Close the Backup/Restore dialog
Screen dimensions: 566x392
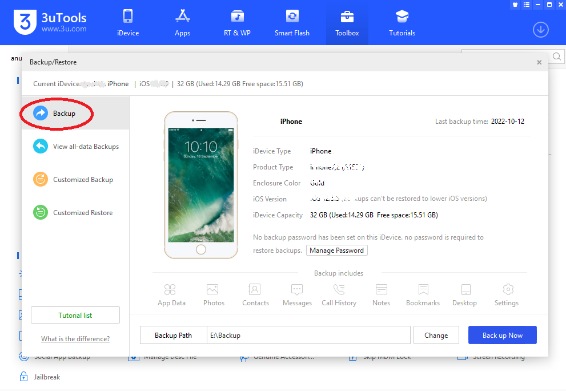(539, 62)
